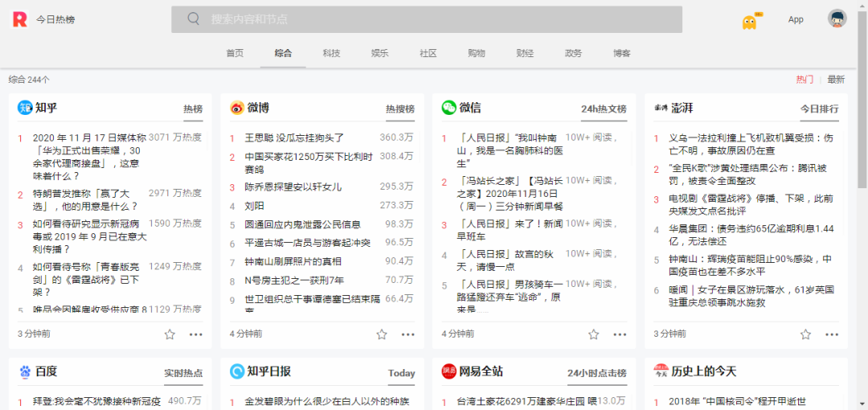Select the 综合 tab

(283, 53)
